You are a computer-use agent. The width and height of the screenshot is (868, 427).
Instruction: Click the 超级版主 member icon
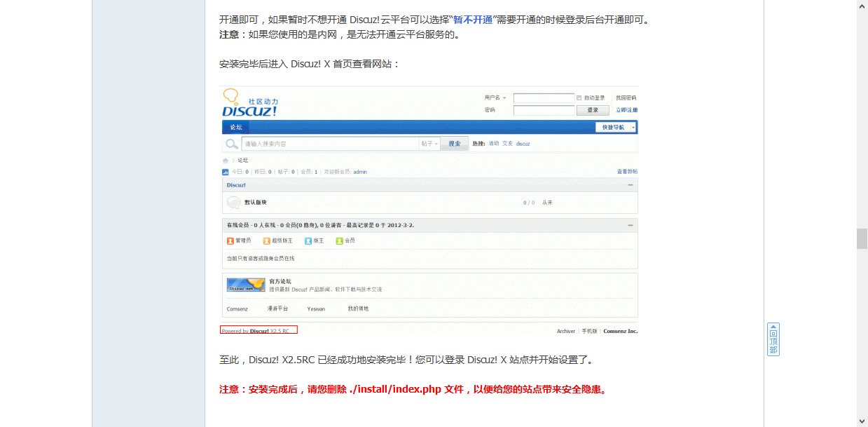coord(267,240)
